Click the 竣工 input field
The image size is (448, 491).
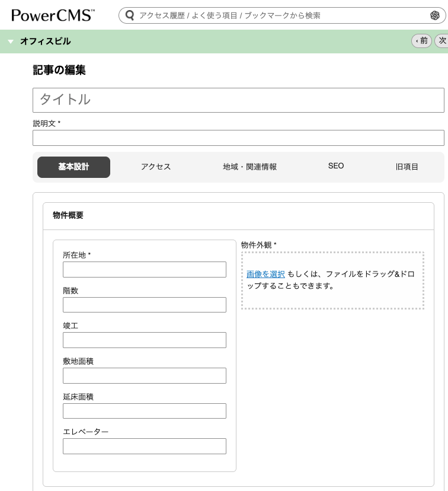tap(145, 340)
